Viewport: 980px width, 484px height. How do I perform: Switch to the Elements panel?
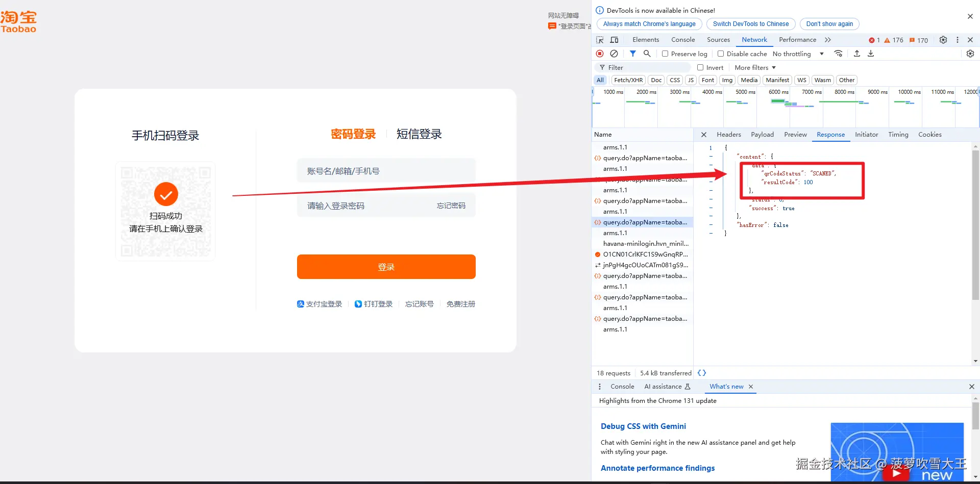click(646, 40)
